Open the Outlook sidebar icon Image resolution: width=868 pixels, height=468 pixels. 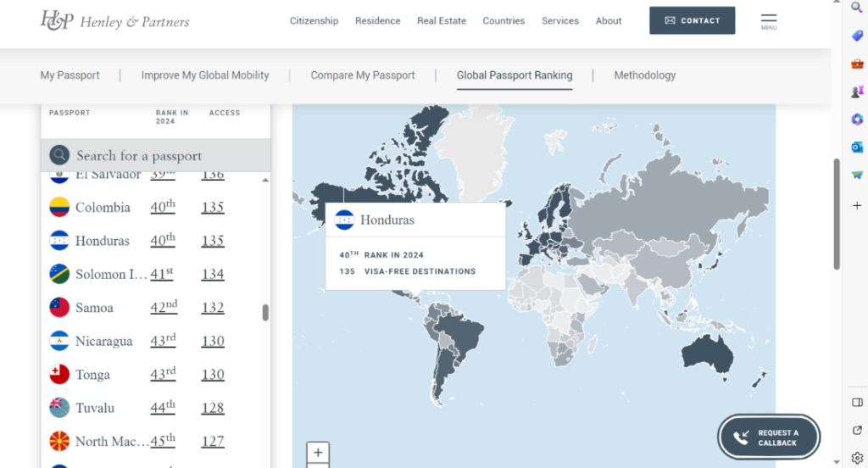click(857, 148)
